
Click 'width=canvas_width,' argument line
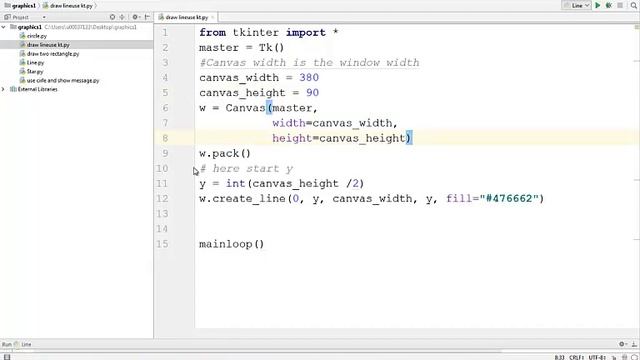click(x=335, y=123)
